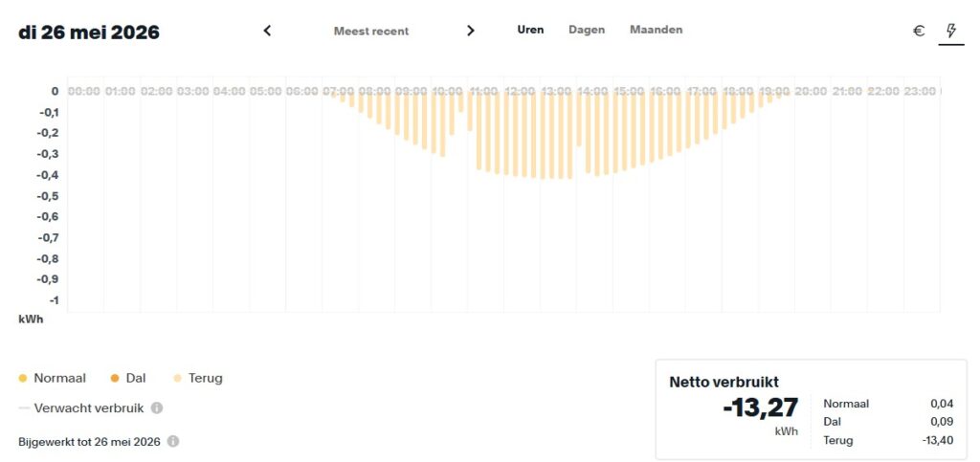980x462 pixels.
Task: Open info icon next to Verwacht verbruik
Action: click(157, 407)
